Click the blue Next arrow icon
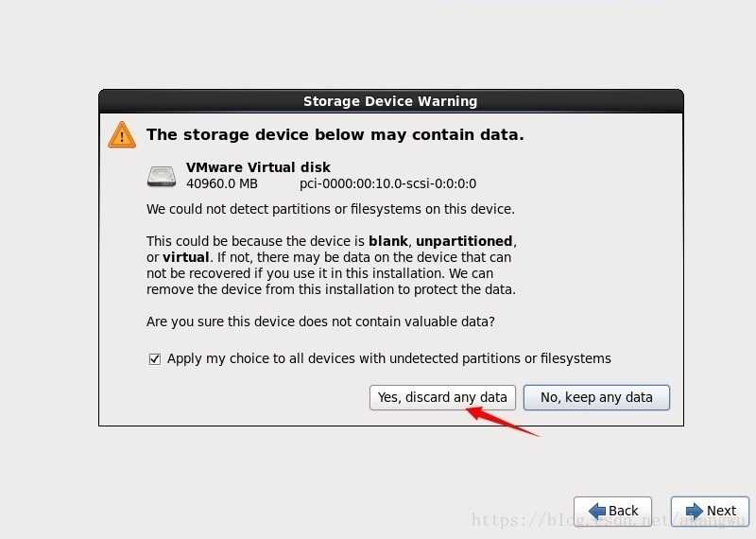Viewport: 756px width, 539px height. pyautogui.click(x=695, y=511)
